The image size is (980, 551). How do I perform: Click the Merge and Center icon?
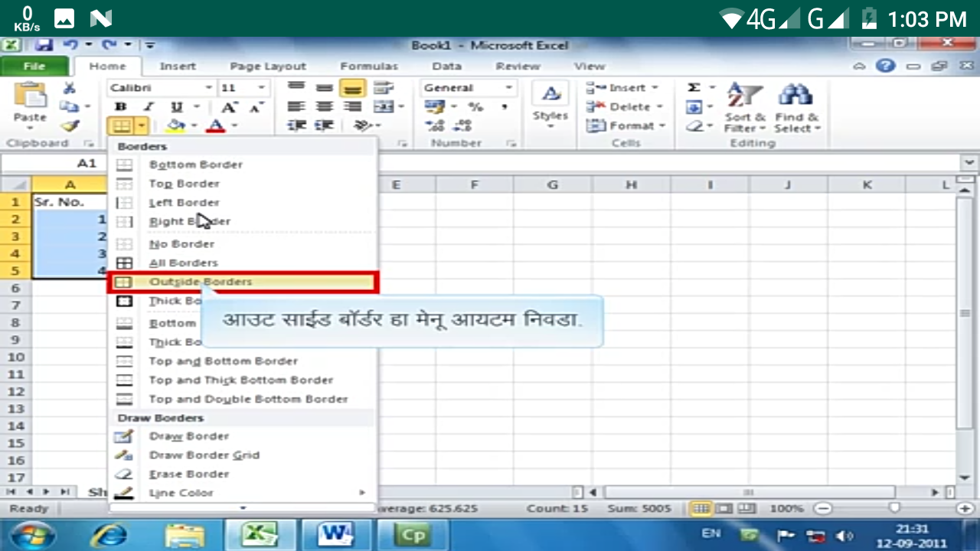[383, 107]
